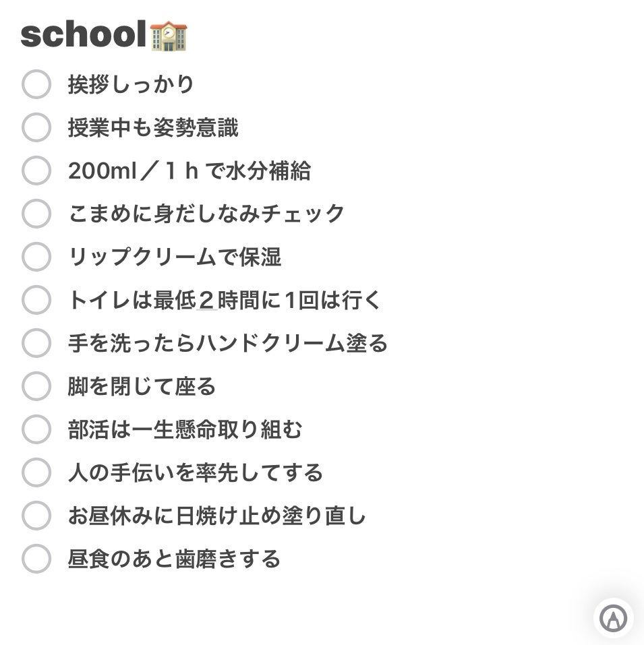Viewport: 644px width, 645px height.
Task: Toggle the 脚を閉じて座る checkbox
Action: tap(36, 387)
